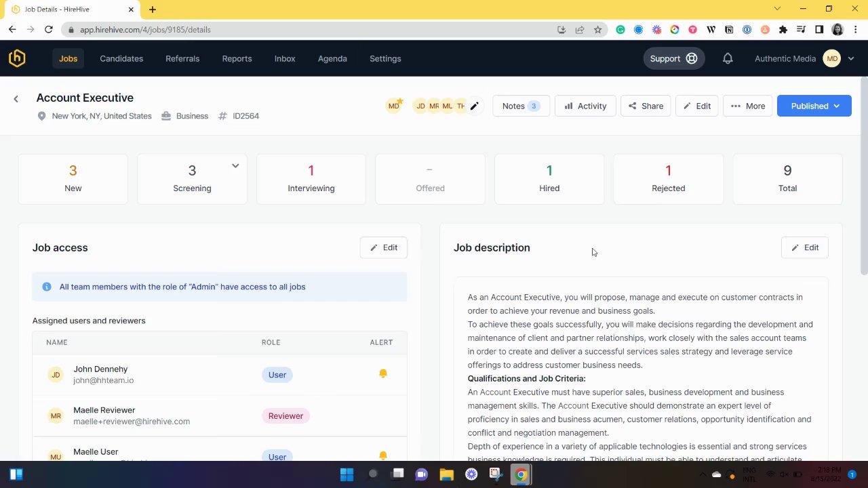This screenshot has width=868, height=488.
Task: Open notifications bell in header
Action: (x=728, y=58)
